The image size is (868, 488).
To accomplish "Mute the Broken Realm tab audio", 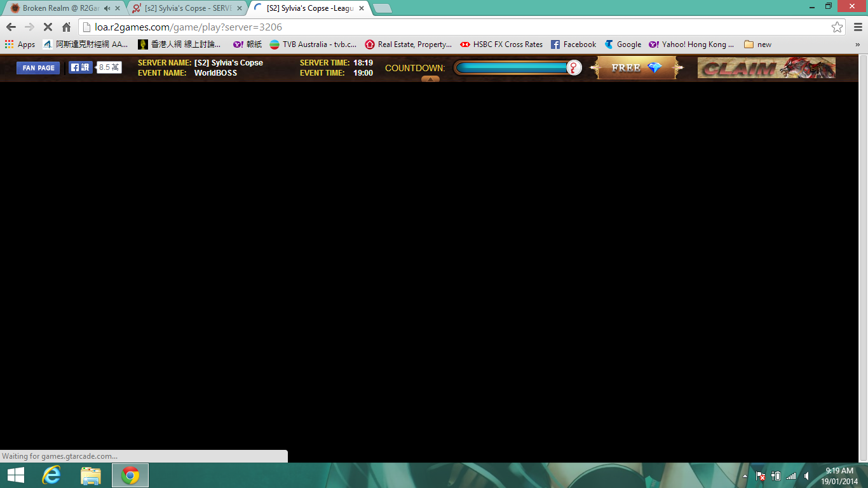I will click(x=107, y=8).
